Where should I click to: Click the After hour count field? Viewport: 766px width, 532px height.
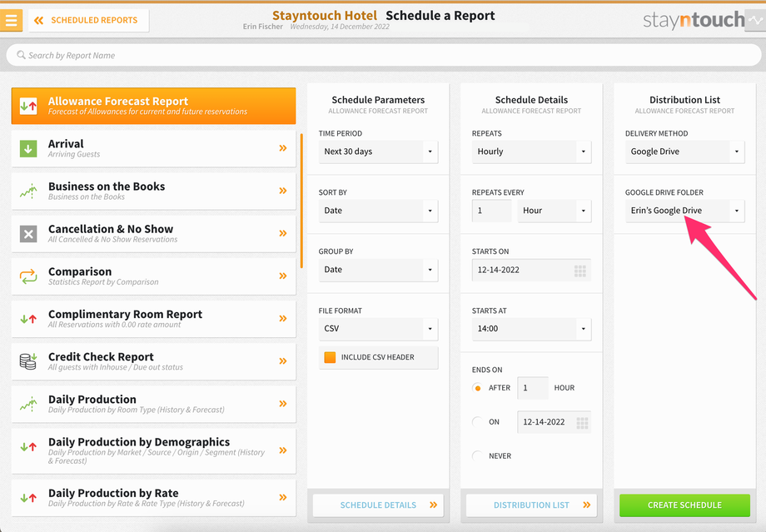pyautogui.click(x=533, y=388)
